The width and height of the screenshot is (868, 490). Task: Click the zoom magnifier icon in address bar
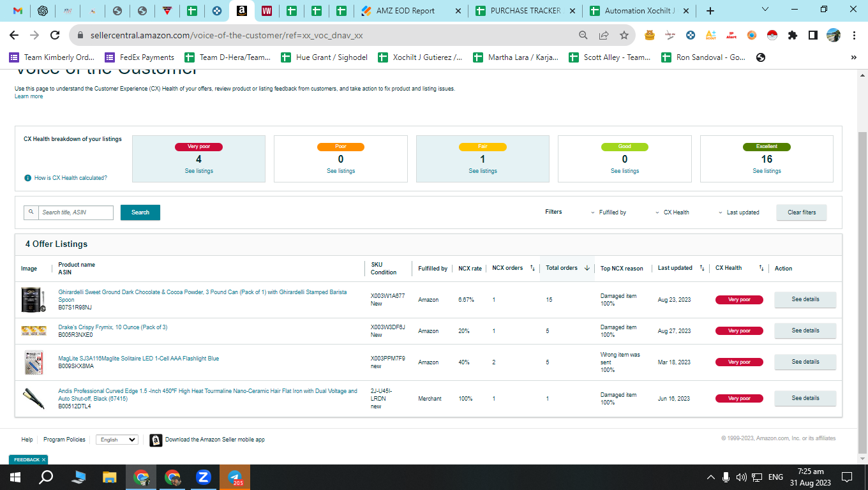pyautogui.click(x=583, y=35)
